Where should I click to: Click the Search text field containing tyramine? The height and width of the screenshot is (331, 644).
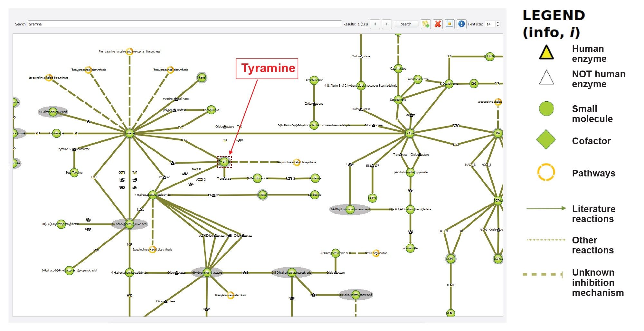pos(185,24)
